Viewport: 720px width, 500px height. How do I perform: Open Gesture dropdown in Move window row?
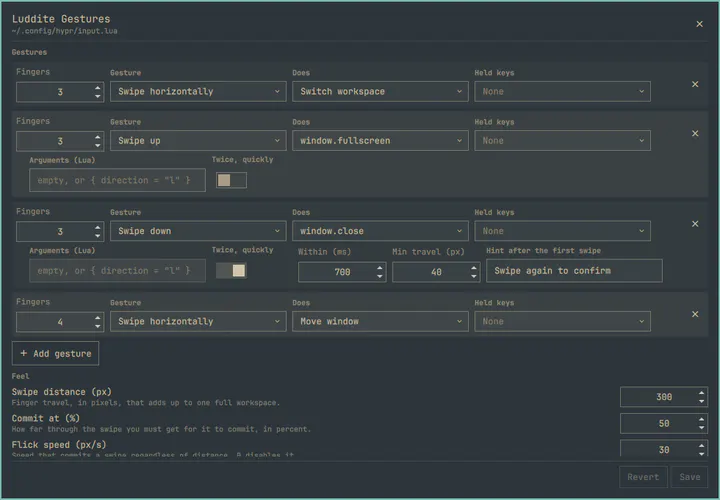tap(198, 321)
